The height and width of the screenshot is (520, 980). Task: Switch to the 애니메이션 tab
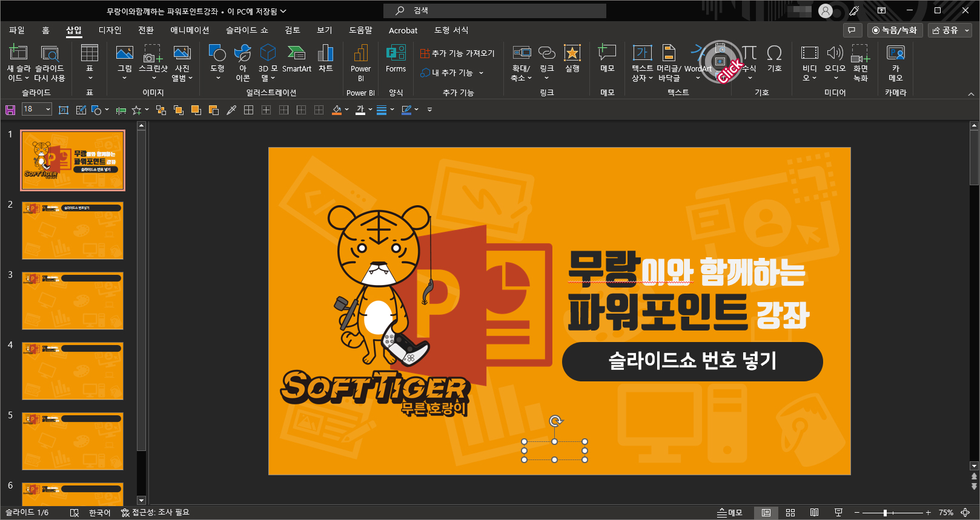190,30
